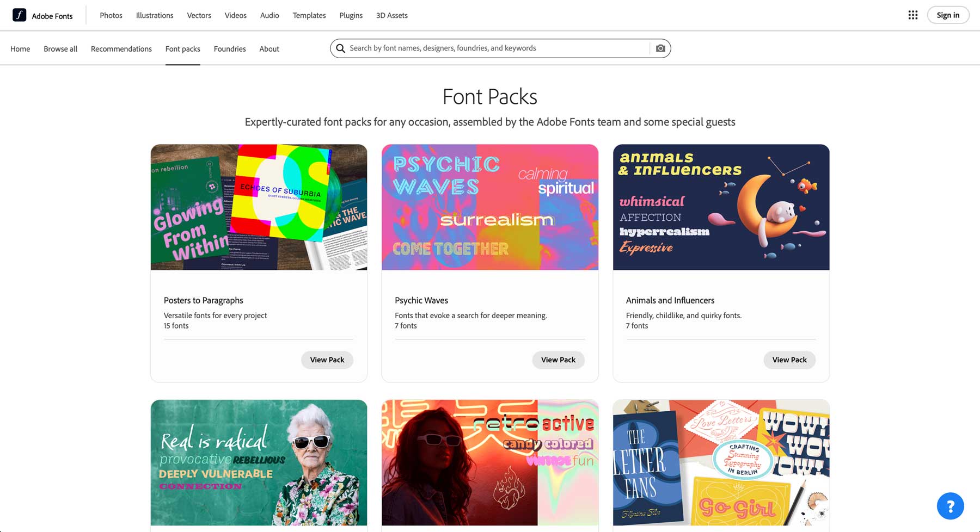The width and height of the screenshot is (980, 532).
Task: Click the Sign in button
Action: pos(948,15)
